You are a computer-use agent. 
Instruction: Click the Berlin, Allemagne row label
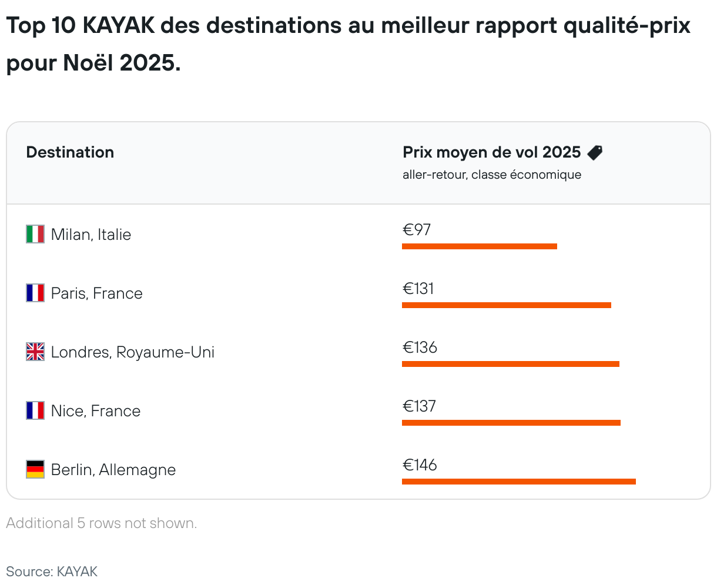[113, 470]
